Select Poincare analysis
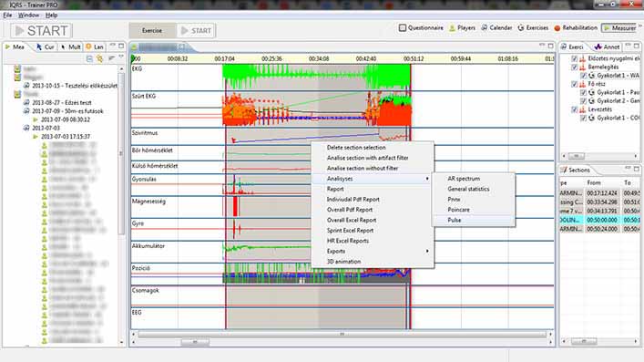Screen dimensions: 644x362 [x=474, y=210]
